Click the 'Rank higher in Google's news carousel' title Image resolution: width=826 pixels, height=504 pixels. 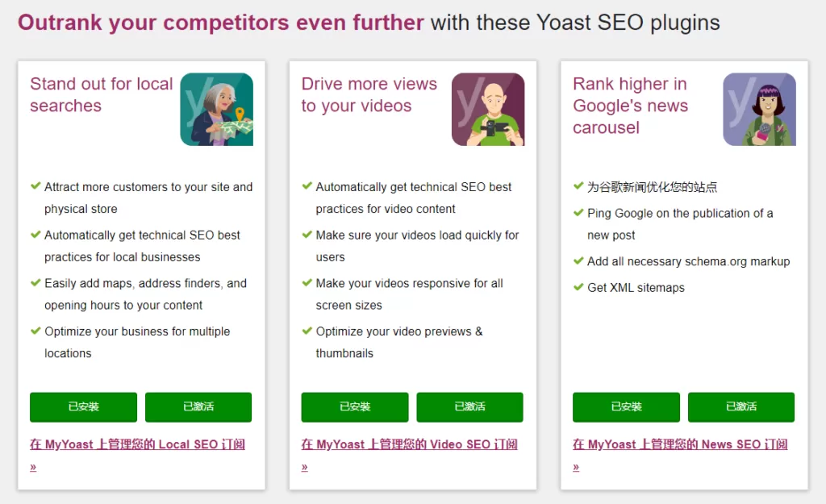[630, 106]
